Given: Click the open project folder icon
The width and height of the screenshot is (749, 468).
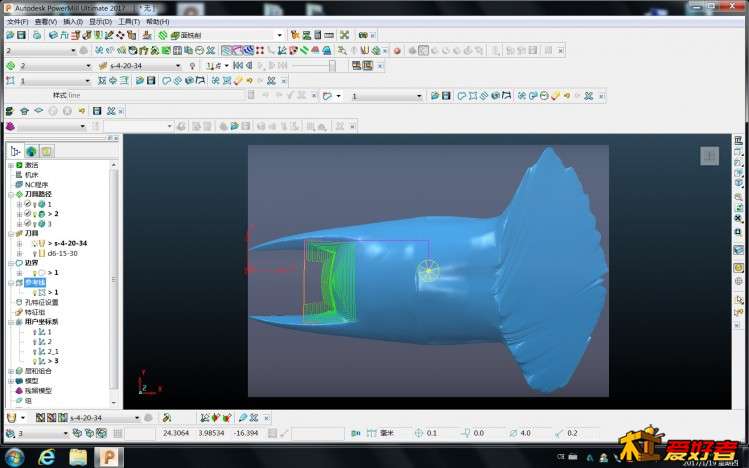Looking at the screenshot, I should tap(10, 35).
